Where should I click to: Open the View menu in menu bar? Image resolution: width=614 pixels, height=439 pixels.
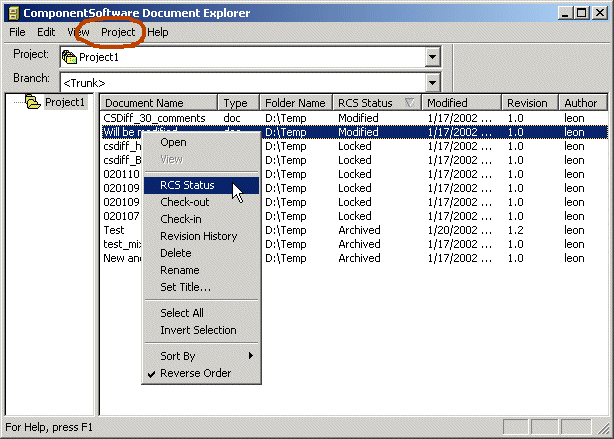(x=78, y=32)
